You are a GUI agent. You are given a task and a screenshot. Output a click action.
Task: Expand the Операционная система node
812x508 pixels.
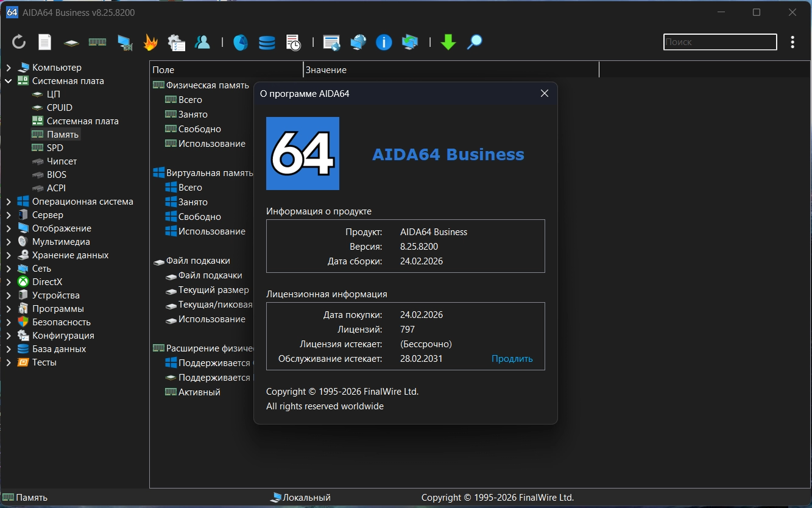coord(9,202)
